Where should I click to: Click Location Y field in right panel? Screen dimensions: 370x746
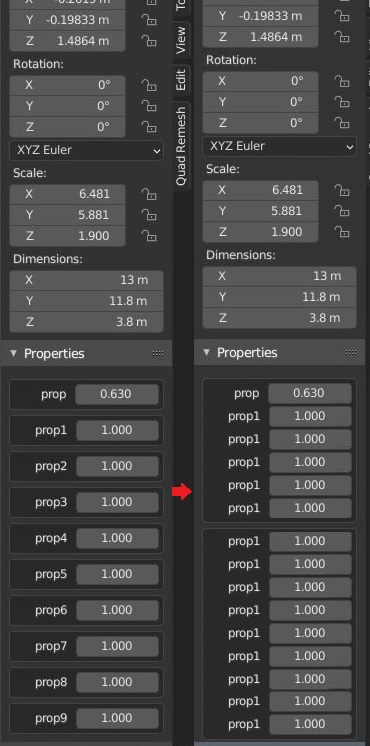(261, 16)
